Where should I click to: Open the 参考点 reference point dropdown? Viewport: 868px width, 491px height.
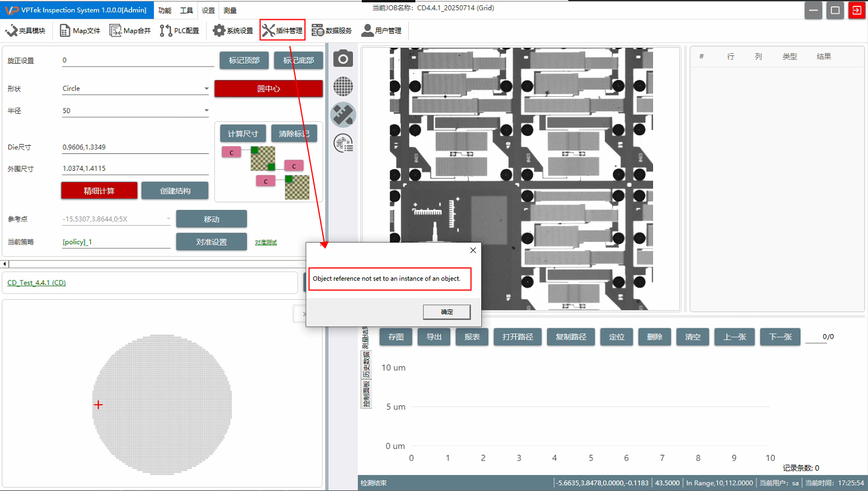point(168,219)
